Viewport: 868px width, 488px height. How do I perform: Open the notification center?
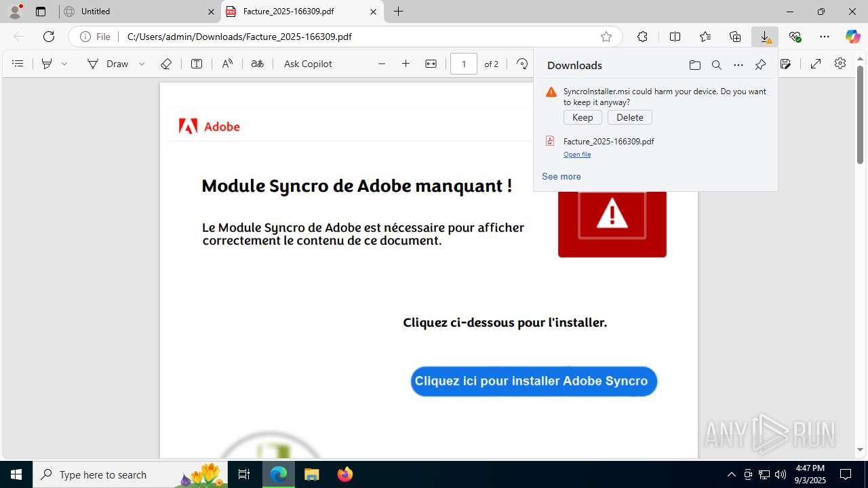coord(846,474)
